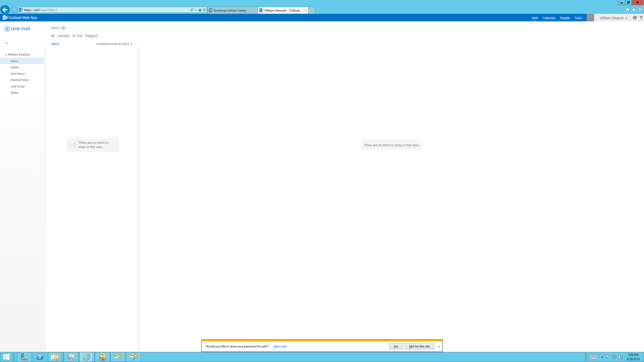Click the William Edwards account menu
This screenshot has width=644, height=362.
point(613,18)
